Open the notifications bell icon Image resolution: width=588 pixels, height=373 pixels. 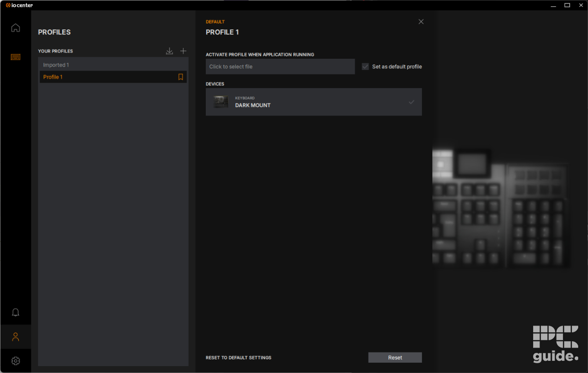pos(16,312)
